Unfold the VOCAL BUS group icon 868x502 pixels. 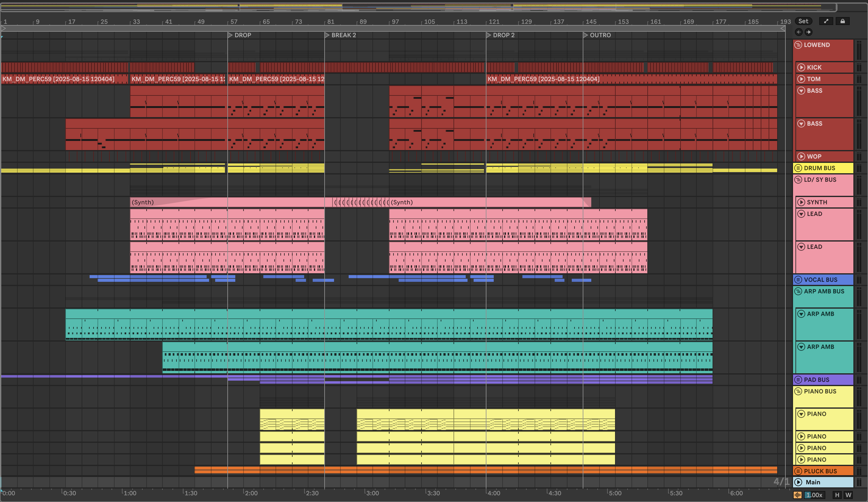[798, 280]
